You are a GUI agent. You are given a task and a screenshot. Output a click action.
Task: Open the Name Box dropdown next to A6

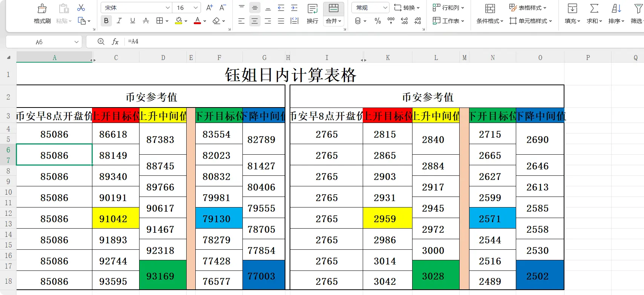click(77, 42)
